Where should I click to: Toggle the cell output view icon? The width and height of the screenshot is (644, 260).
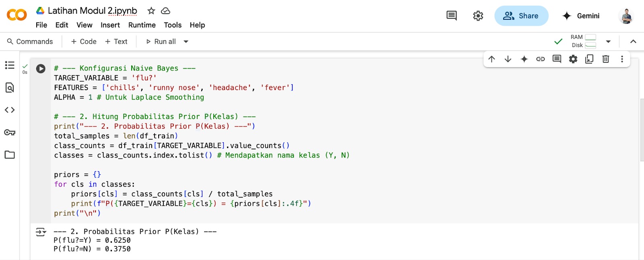click(x=41, y=232)
